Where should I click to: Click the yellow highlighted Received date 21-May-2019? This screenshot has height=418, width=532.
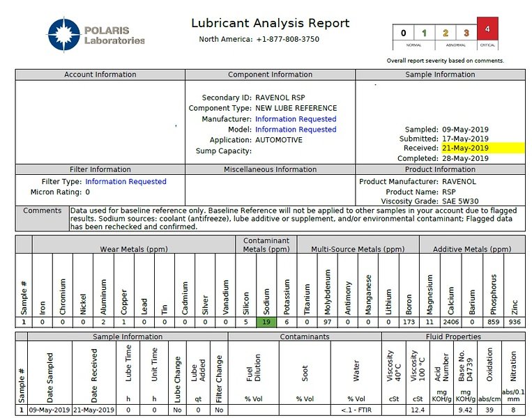click(x=482, y=148)
